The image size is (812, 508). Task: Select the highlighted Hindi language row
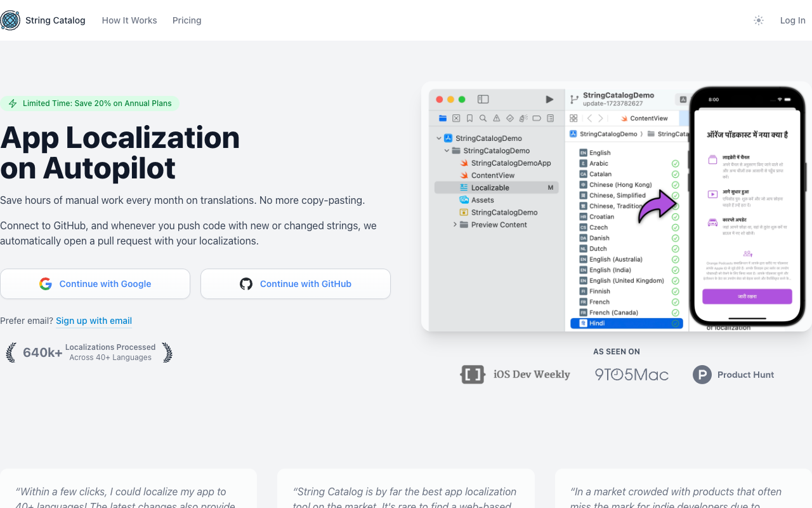[x=627, y=323]
